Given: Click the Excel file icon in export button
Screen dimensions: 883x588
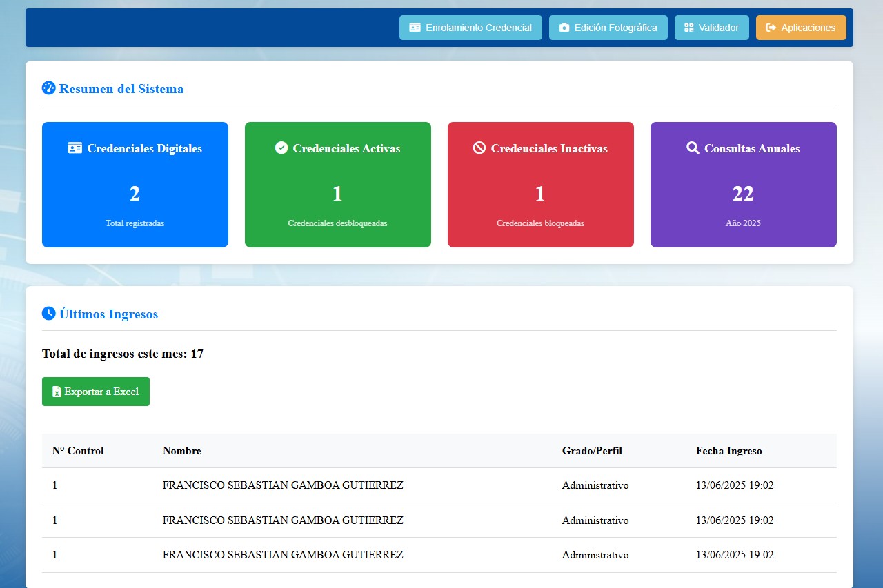Looking at the screenshot, I should [57, 392].
